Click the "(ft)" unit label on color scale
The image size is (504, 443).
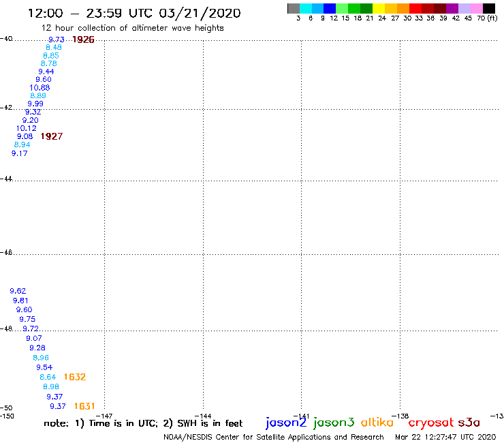point(492,18)
